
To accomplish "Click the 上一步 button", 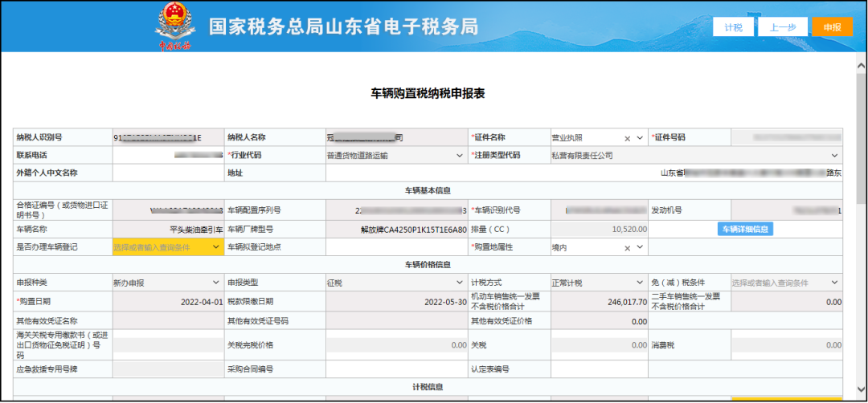I will click(782, 27).
